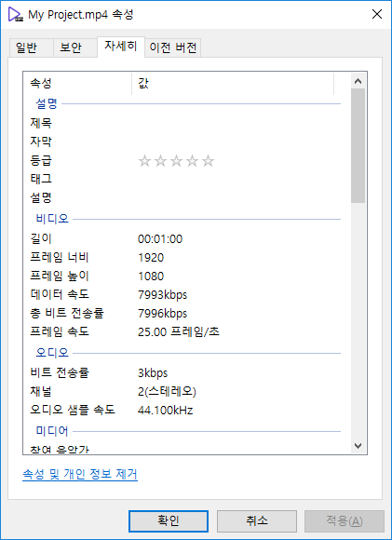Select the 자막 property label
The width and height of the screenshot is (392, 540).
[x=41, y=142]
